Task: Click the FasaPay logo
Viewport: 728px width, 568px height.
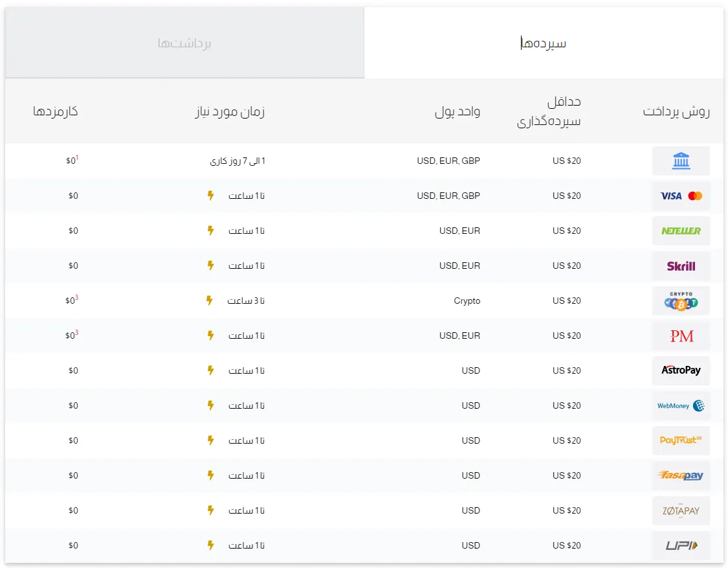Action: [681, 475]
